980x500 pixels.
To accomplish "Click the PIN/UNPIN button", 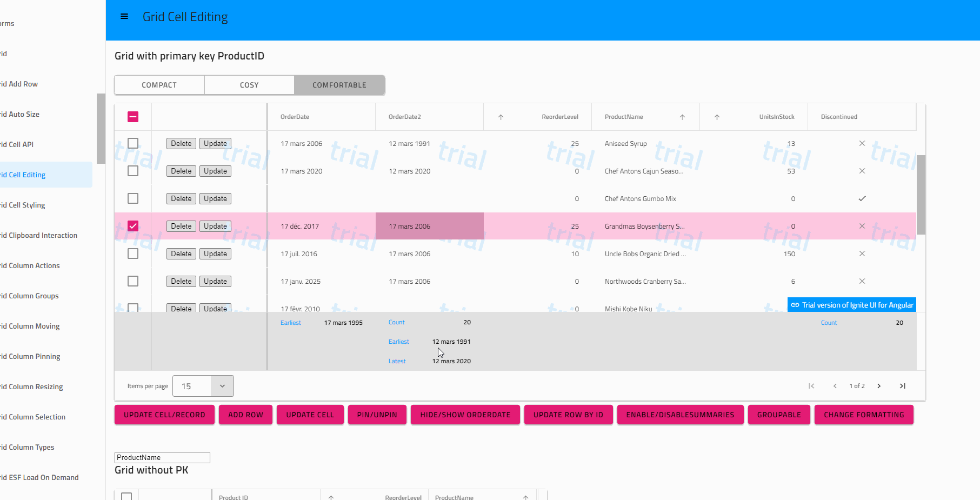I will coord(377,415).
